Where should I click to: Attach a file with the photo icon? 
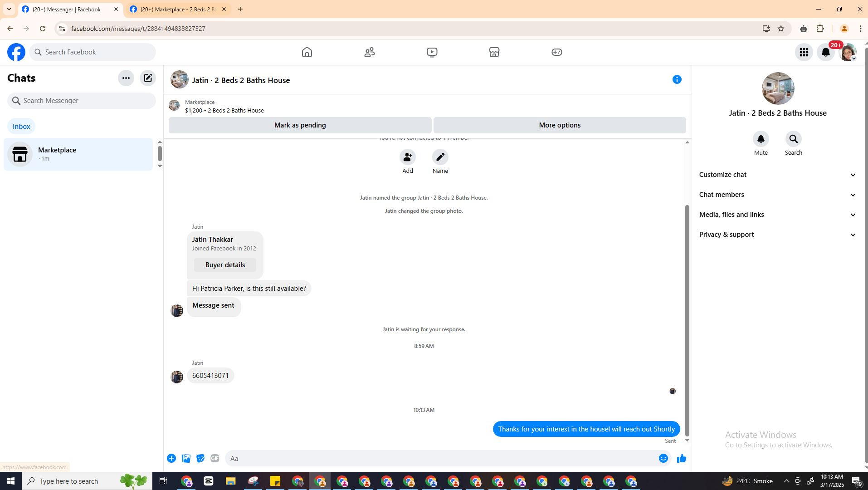coord(186,458)
